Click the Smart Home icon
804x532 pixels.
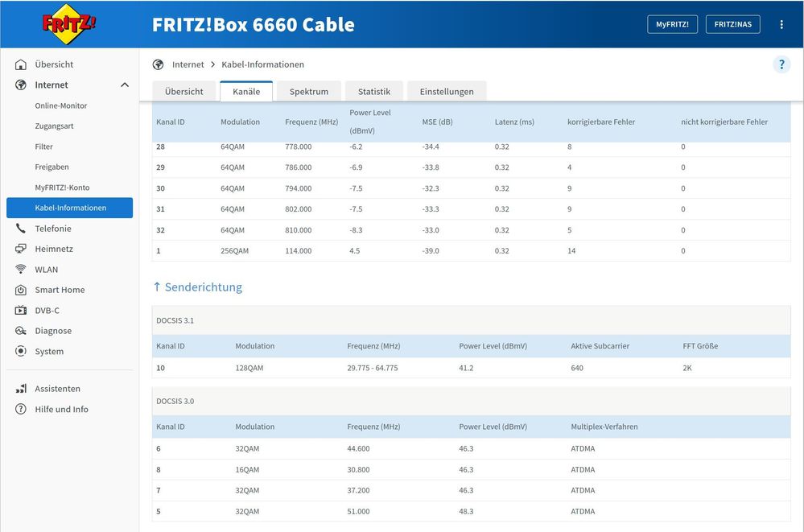coord(21,290)
